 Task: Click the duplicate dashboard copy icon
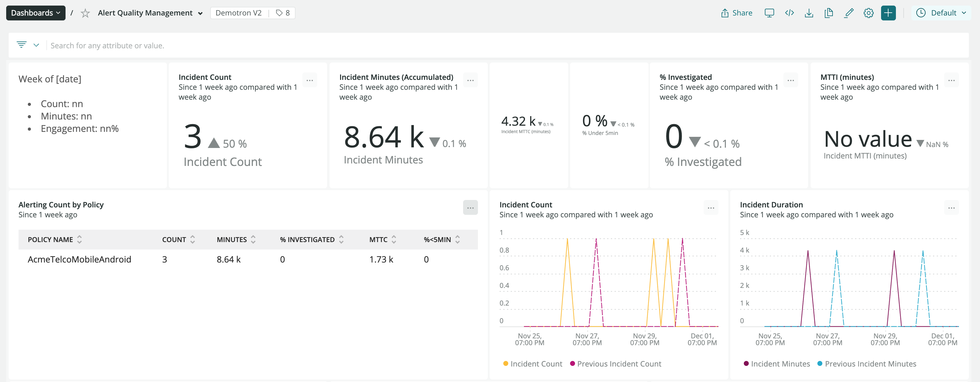tap(829, 13)
